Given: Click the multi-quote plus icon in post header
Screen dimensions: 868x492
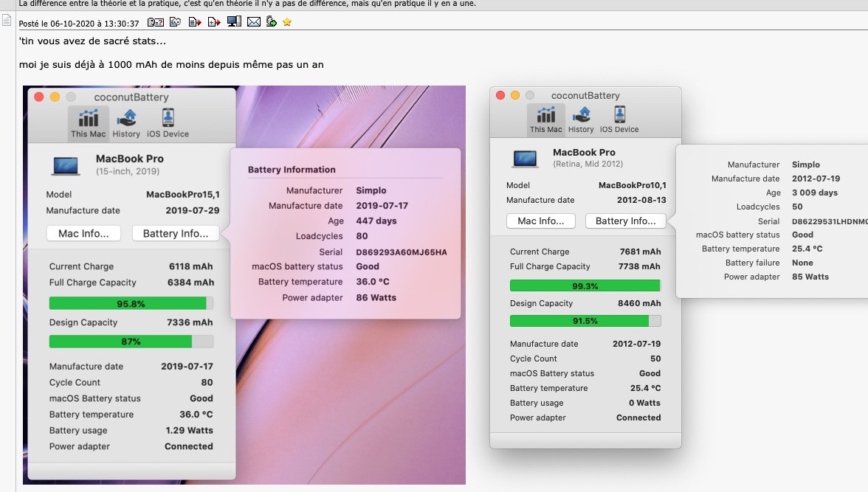Looking at the screenshot, I should coord(214,22).
